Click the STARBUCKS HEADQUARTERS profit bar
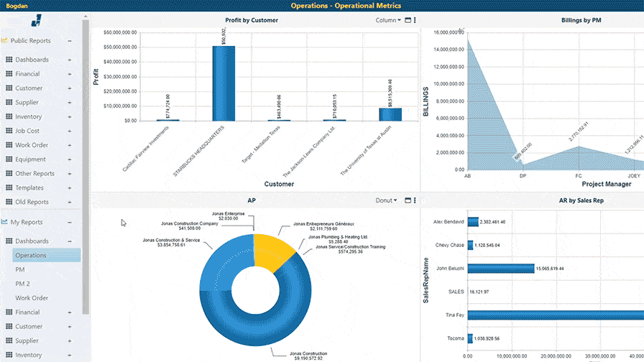This screenshot has height=362, width=644. 224,83
